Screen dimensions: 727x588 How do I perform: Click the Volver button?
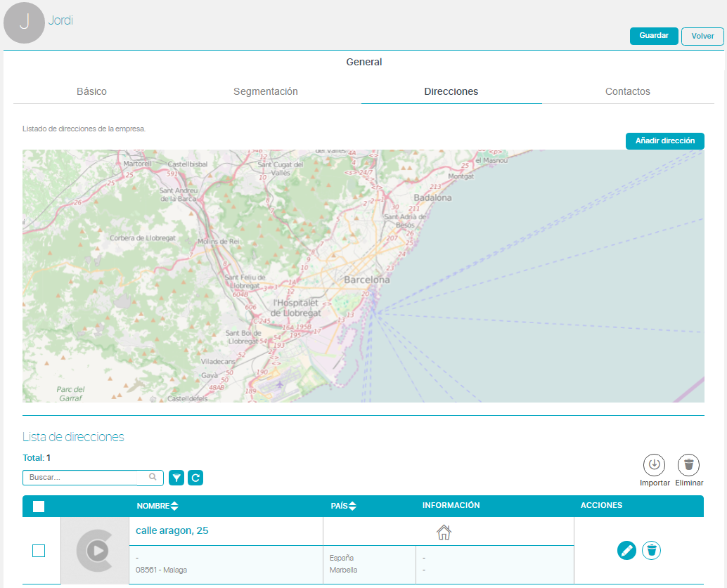click(702, 37)
